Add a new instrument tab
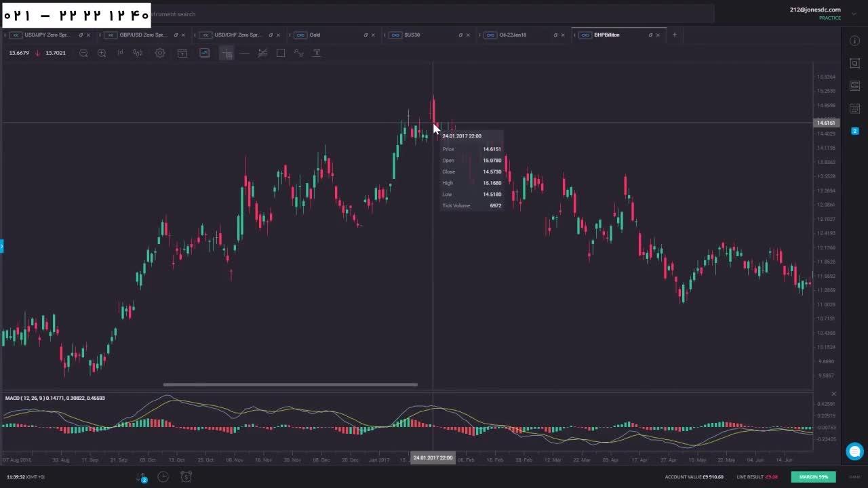The image size is (868, 488). [x=674, y=35]
